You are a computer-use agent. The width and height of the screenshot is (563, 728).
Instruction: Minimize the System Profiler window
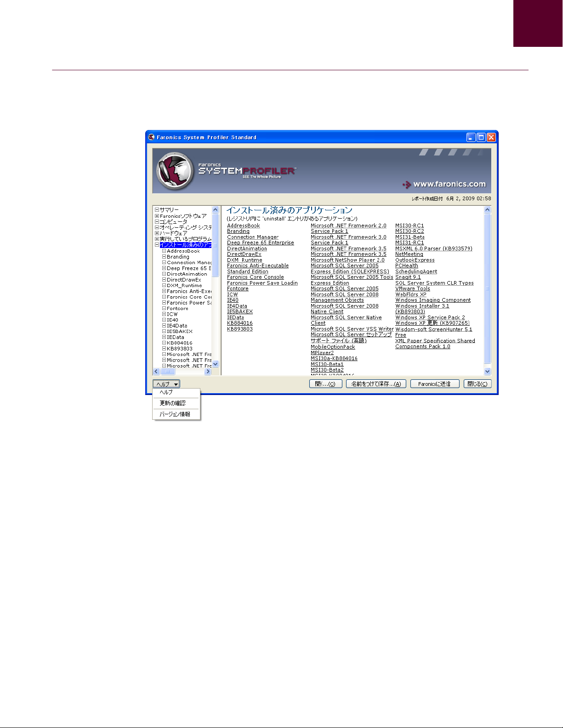point(471,137)
